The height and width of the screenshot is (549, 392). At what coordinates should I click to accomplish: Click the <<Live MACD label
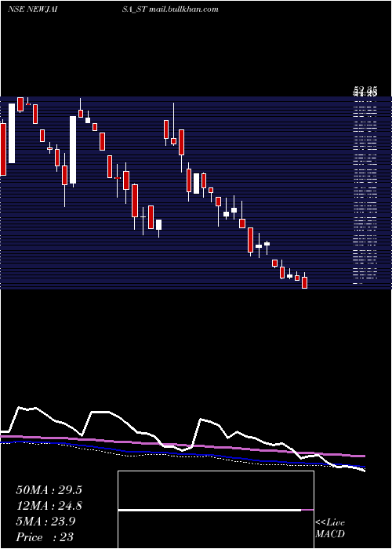(330, 528)
